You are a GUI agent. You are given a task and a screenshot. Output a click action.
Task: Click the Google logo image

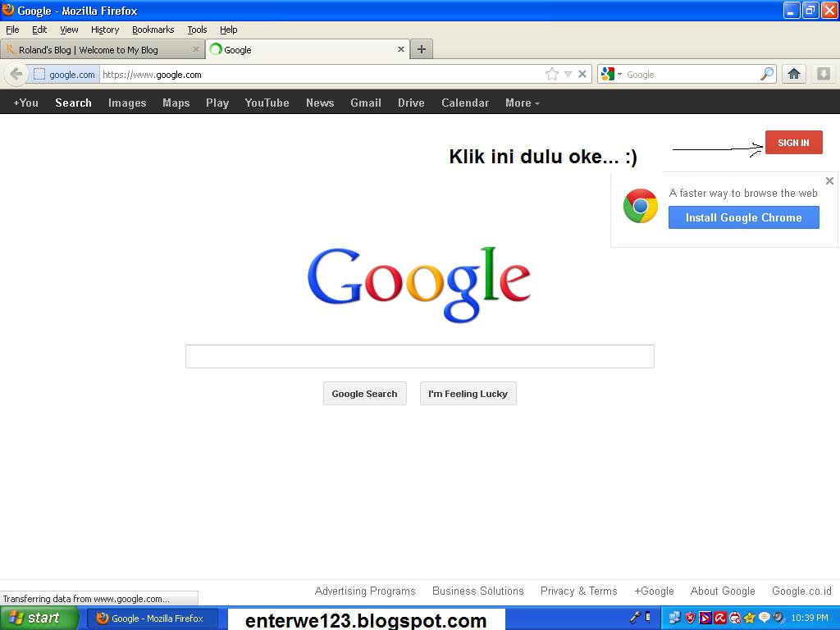point(419,284)
